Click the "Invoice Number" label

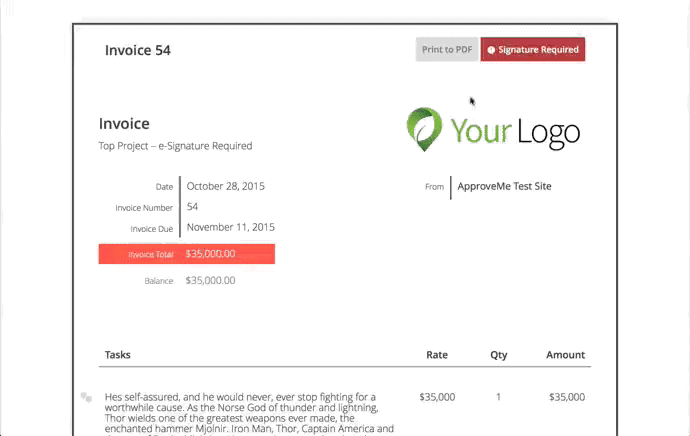144,208
